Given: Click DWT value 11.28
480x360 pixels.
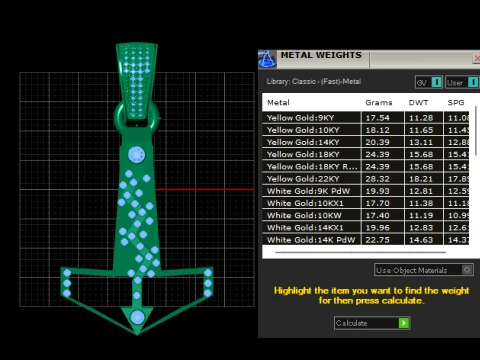Looking at the screenshot, I should tap(421, 118).
